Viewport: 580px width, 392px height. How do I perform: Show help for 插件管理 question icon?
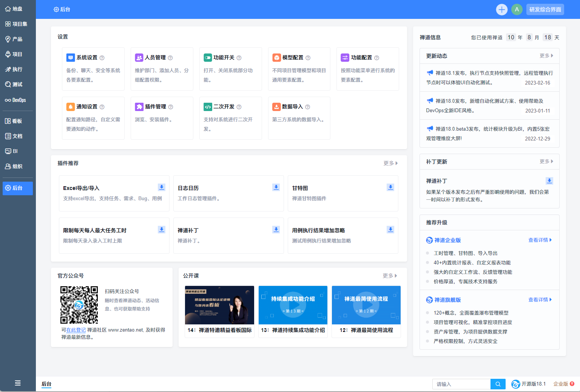point(171,107)
